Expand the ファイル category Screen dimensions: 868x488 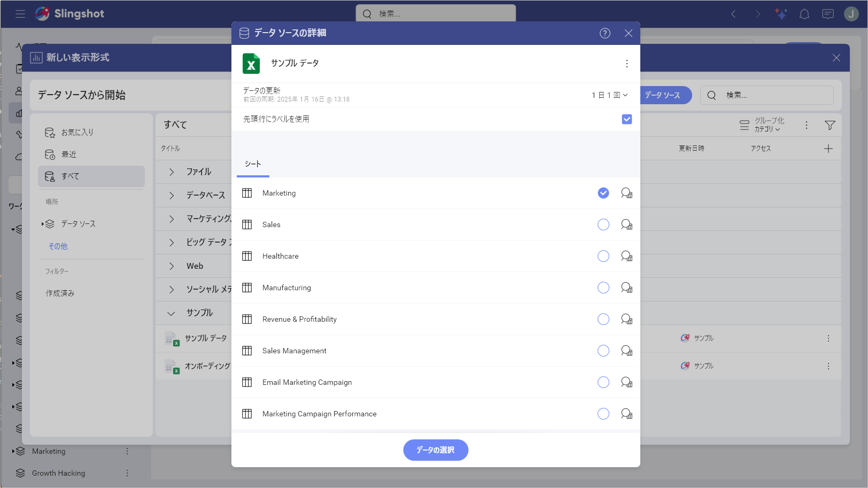tap(172, 172)
